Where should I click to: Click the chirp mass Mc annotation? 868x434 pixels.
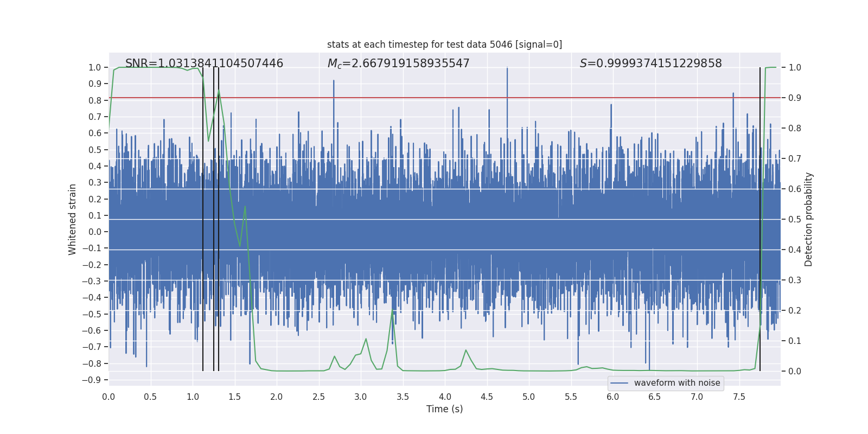pos(398,63)
